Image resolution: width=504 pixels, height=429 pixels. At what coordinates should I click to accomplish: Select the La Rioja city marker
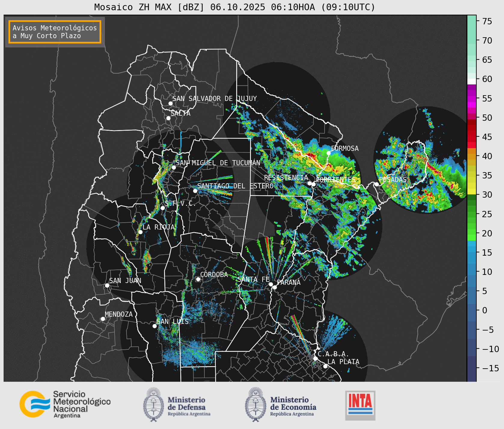click(x=140, y=232)
